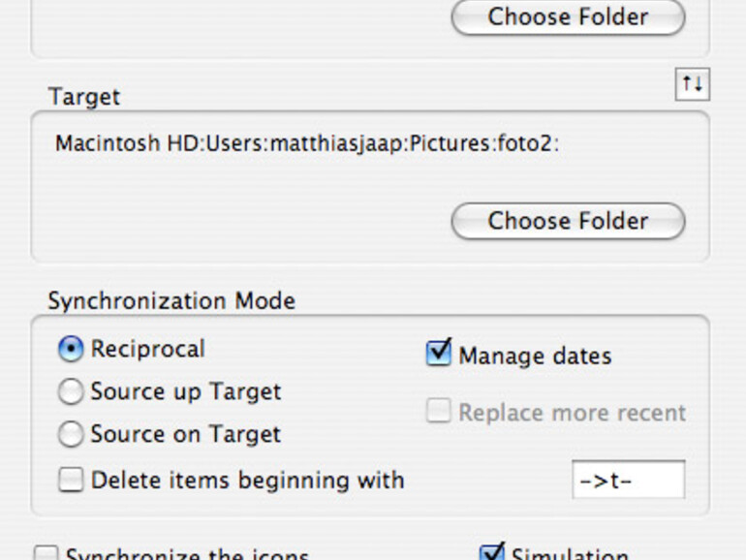Click the 'Delete items beginning with' label

click(247, 480)
